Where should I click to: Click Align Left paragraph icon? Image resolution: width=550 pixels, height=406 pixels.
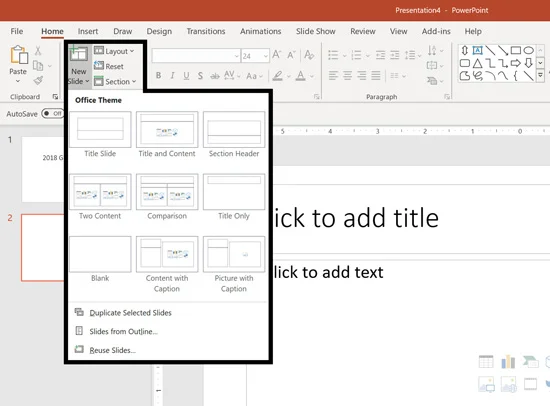coord(333,75)
